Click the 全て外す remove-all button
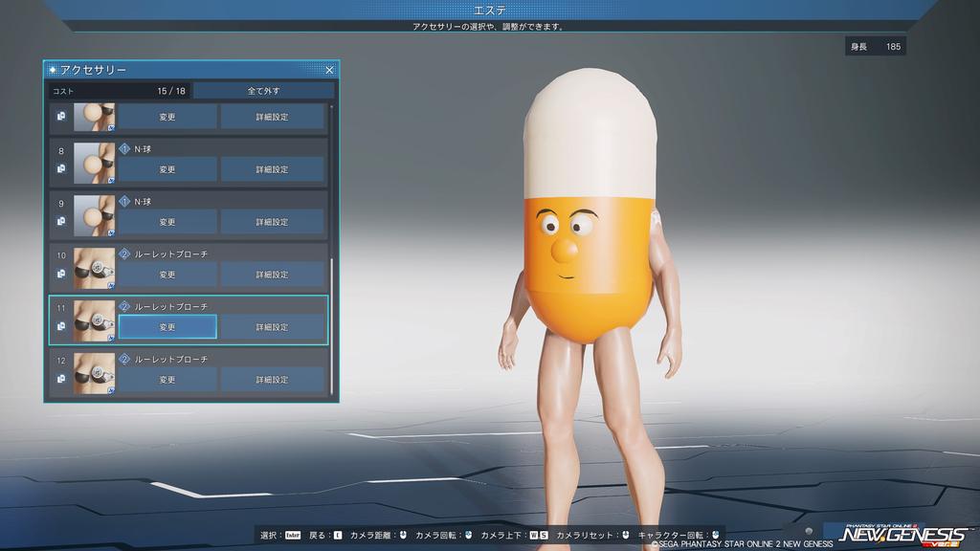The image size is (980, 551). pos(264,91)
